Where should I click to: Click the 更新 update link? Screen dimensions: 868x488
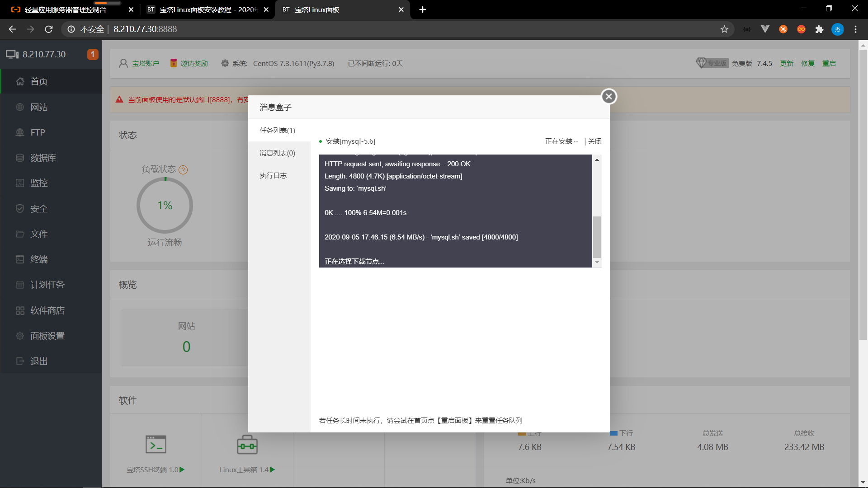tap(786, 64)
